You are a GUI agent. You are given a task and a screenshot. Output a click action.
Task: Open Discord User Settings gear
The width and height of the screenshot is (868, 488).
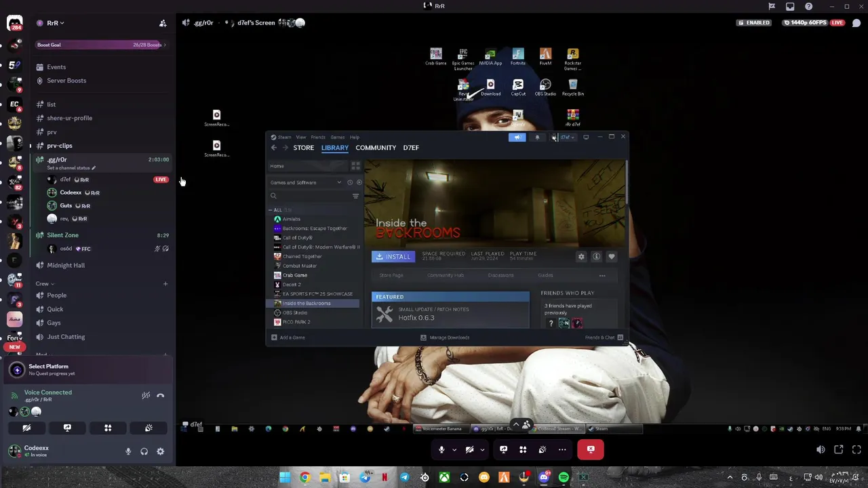[x=161, y=451]
